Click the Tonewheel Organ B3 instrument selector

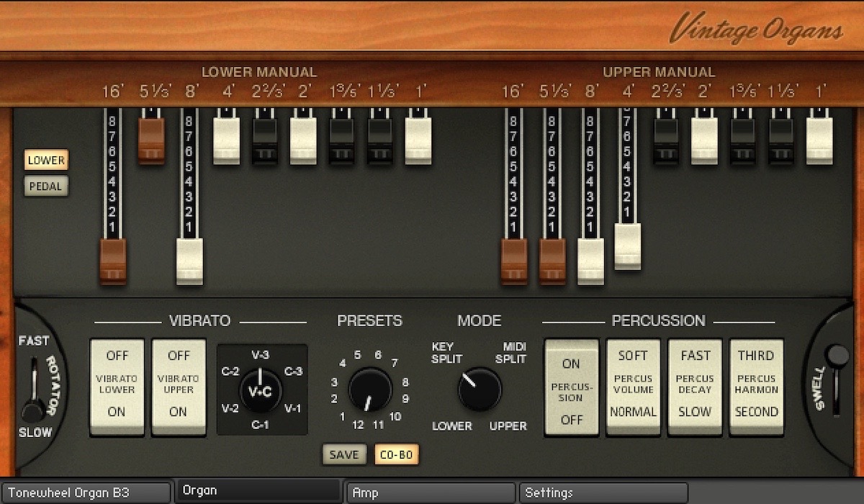(86, 493)
